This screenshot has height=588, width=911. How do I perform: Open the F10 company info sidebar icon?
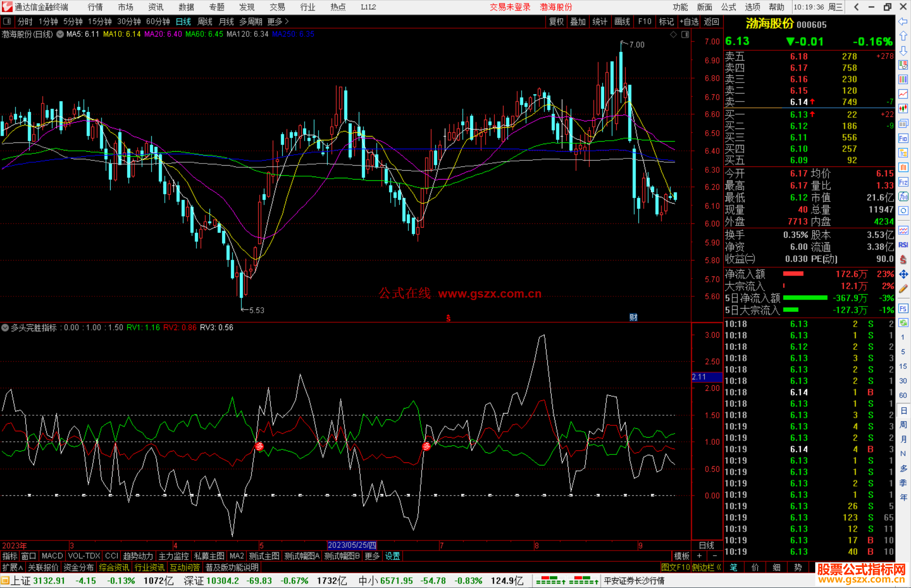[903, 138]
